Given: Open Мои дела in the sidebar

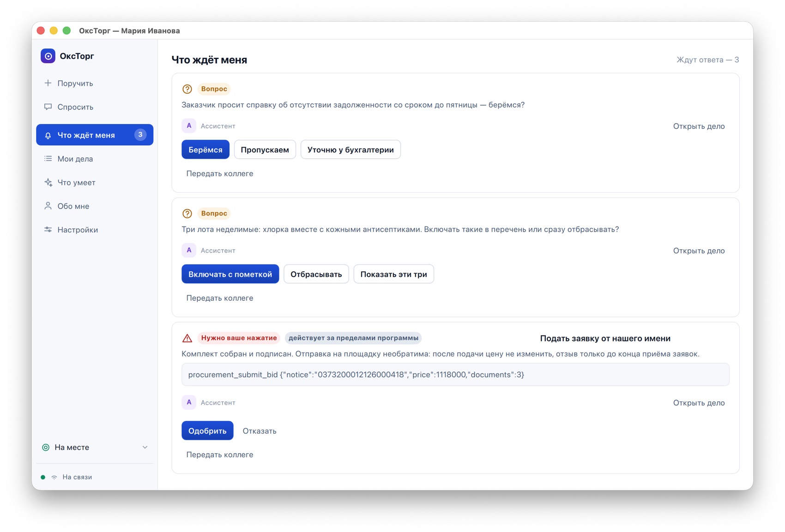Looking at the screenshot, I should [x=95, y=159].
